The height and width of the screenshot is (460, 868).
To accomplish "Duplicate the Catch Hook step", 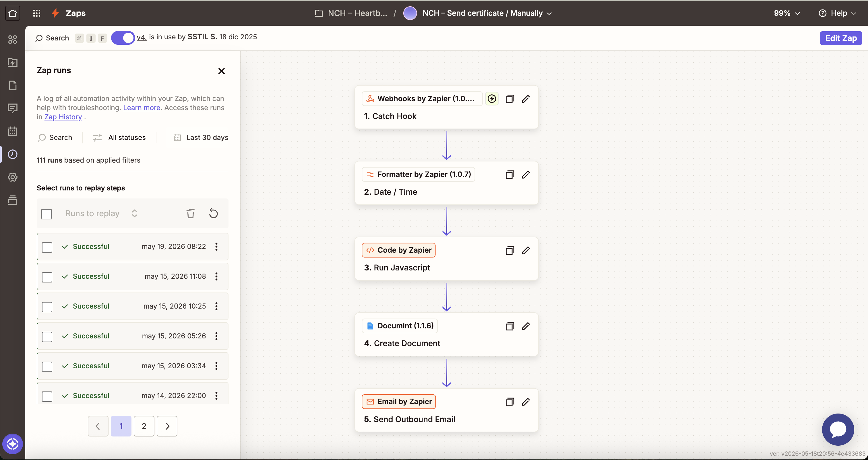I will [509, 99].
